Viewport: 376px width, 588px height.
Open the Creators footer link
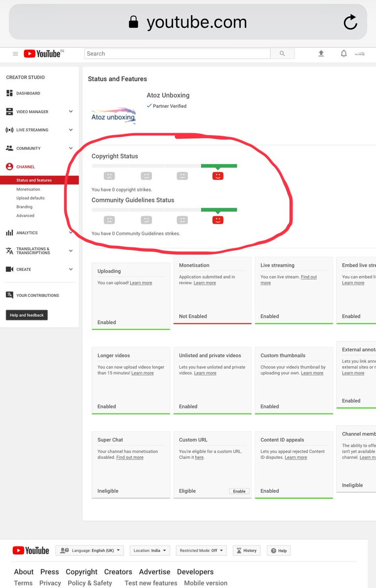coord(118,572)
